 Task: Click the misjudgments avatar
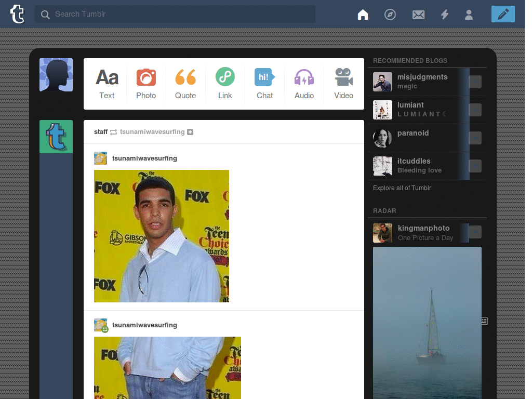coord(382,82)
